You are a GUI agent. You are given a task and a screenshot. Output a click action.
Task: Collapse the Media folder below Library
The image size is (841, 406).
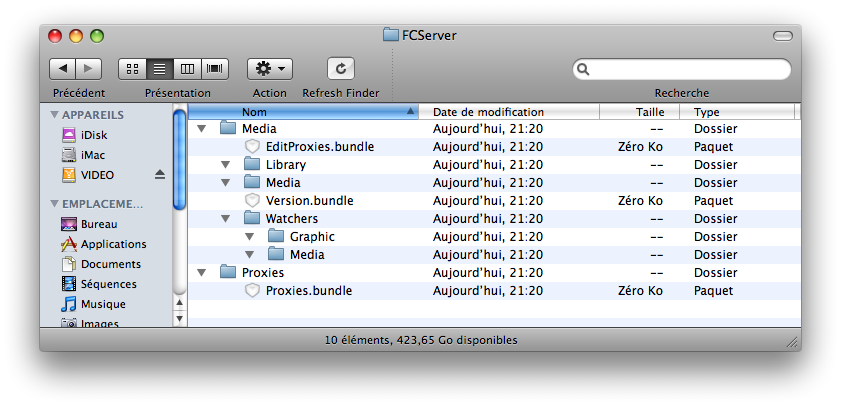pos(226,183)
